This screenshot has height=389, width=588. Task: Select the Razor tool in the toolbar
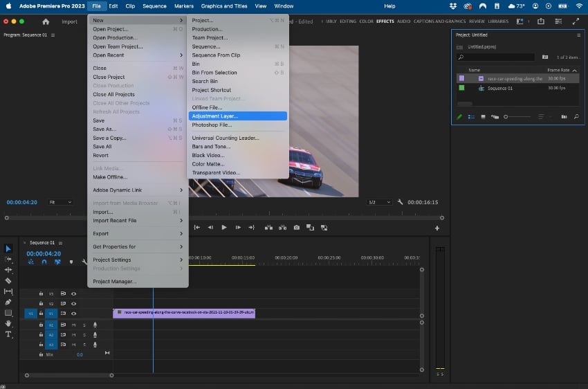[x=8, y=281]
